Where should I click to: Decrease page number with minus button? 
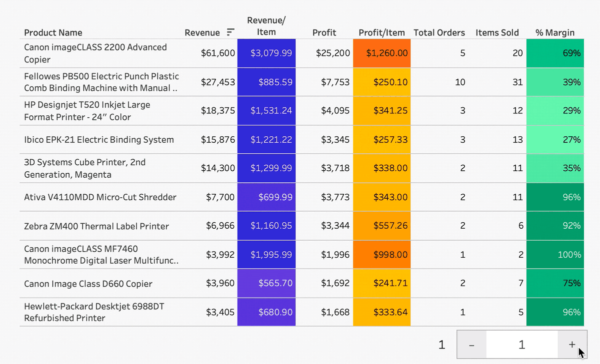click(471, 345)
